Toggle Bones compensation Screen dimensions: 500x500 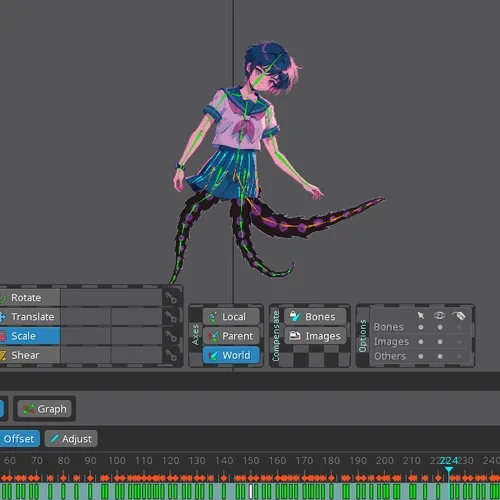coord(315,317)
